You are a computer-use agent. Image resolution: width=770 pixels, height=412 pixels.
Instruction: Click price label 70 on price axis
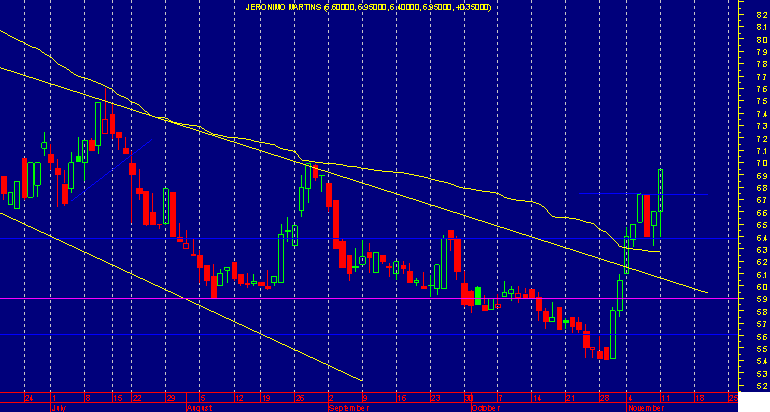[x=762, y=163]
